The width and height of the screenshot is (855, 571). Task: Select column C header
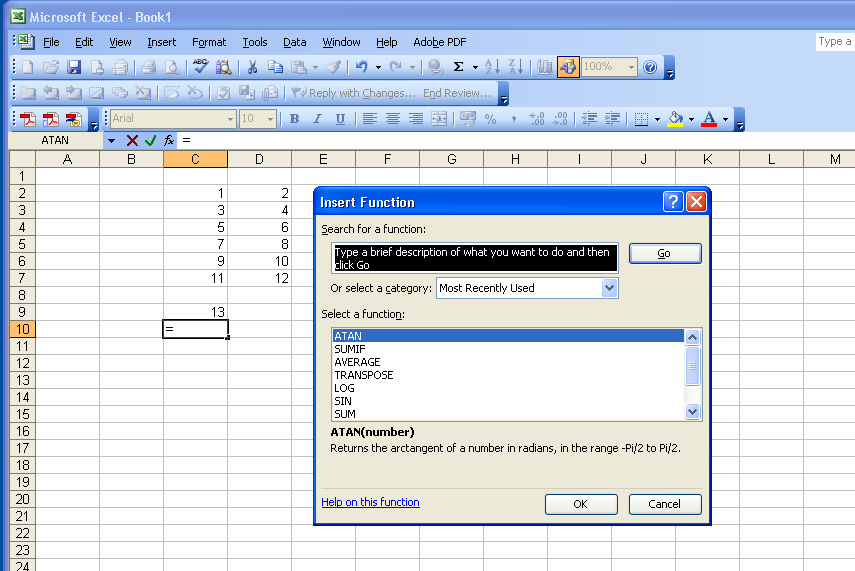195,159
